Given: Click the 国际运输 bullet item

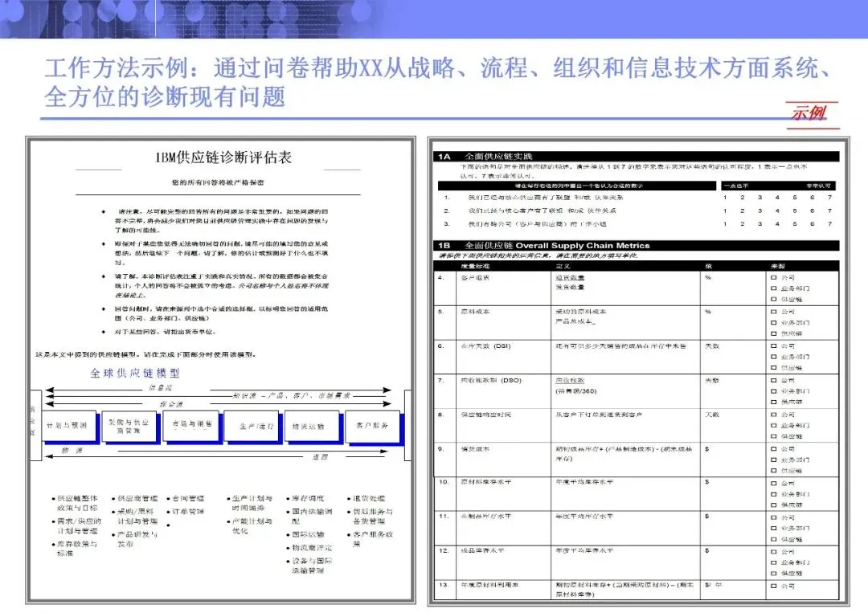Looking at the screenshot, I should pyautogui.click(x=309, y=534).
